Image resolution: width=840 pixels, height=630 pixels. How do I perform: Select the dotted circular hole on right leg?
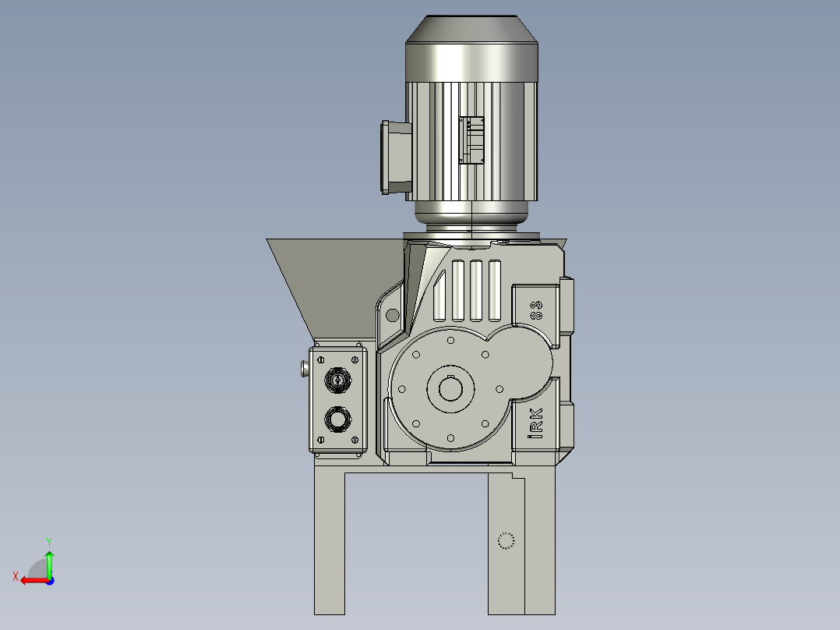[x=506, y=540]
